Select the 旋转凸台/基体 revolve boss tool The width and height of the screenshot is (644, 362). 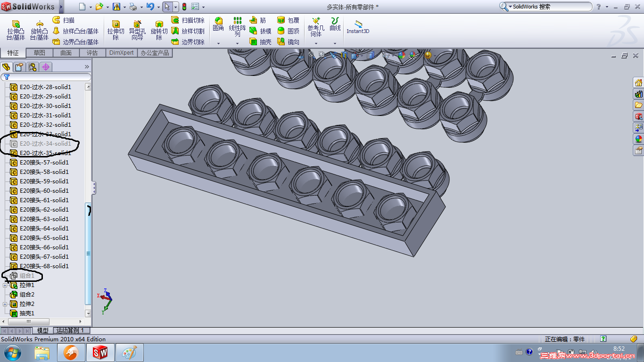coord(40,30)
